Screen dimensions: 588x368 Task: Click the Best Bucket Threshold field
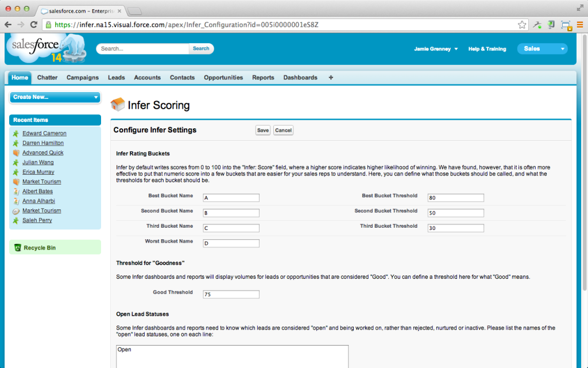pyautogui.click(x=455, y=198)
